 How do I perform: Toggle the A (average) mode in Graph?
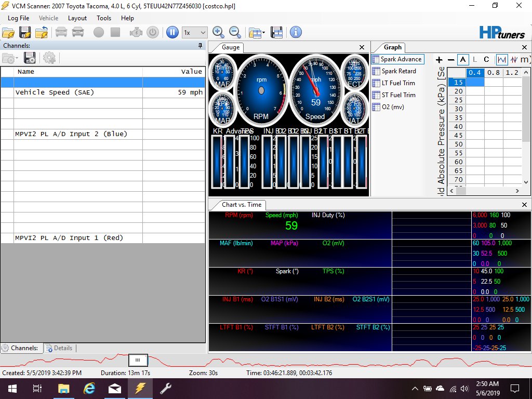(463, 60)
